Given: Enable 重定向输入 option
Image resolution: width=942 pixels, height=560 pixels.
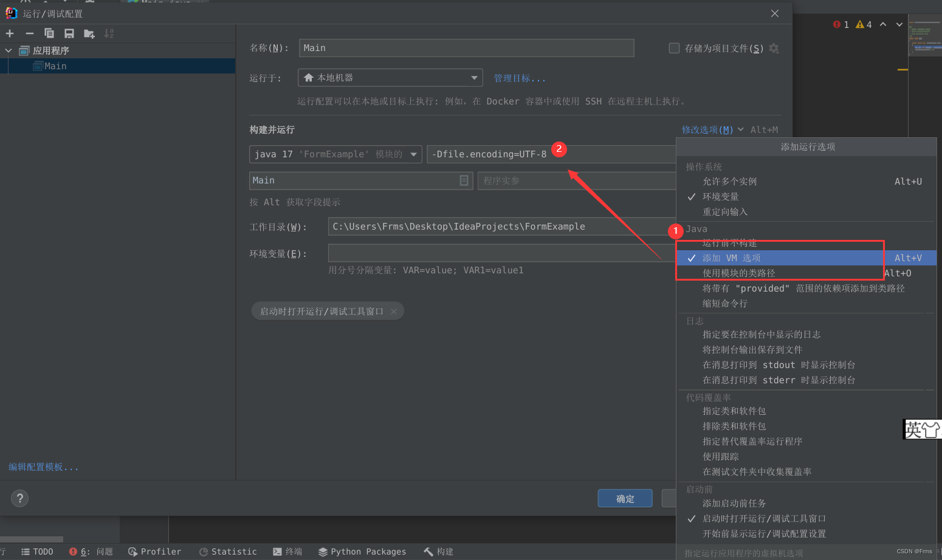Looking at the screenshot, I should [806, 212].
